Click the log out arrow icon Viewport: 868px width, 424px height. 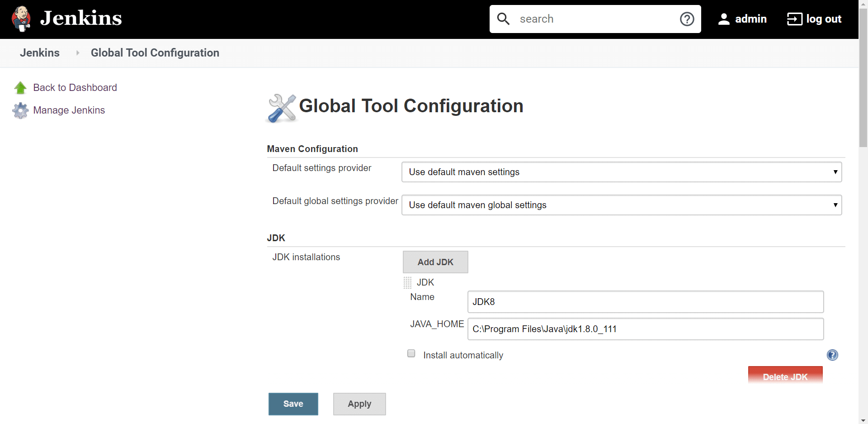coord(794,19)
